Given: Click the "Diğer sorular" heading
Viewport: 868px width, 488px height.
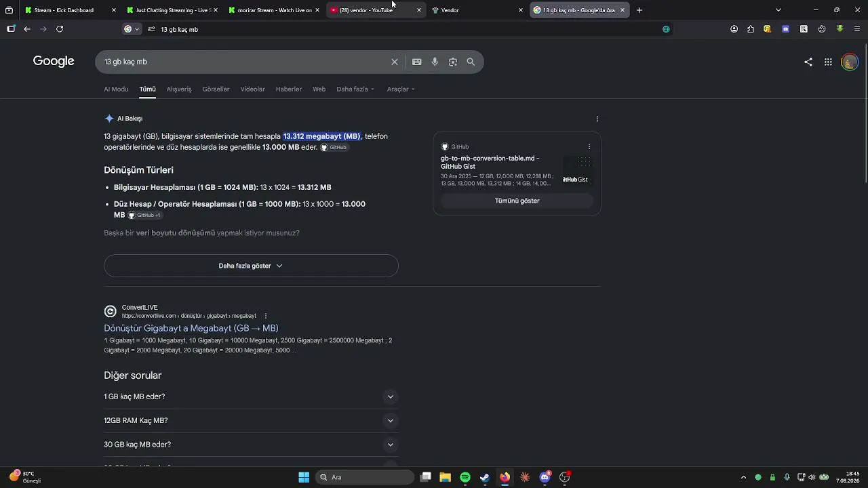Looking at the screenshot, I should pyautogui.click(x=133, y=375).
